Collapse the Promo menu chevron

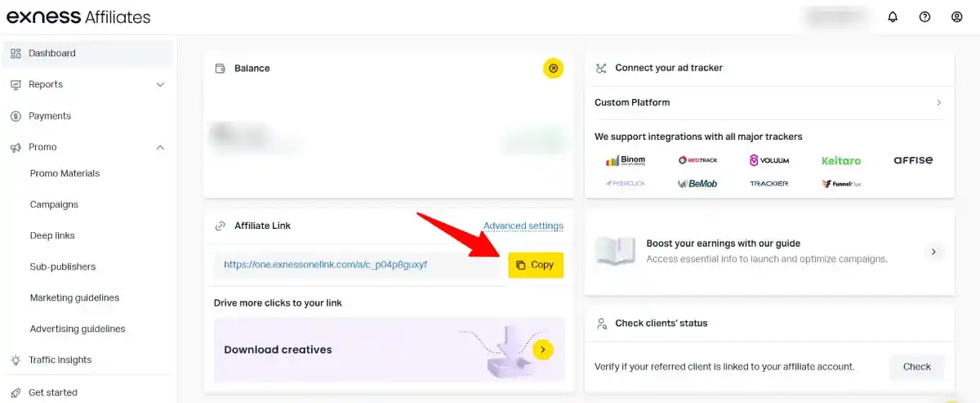click(160, 147)
